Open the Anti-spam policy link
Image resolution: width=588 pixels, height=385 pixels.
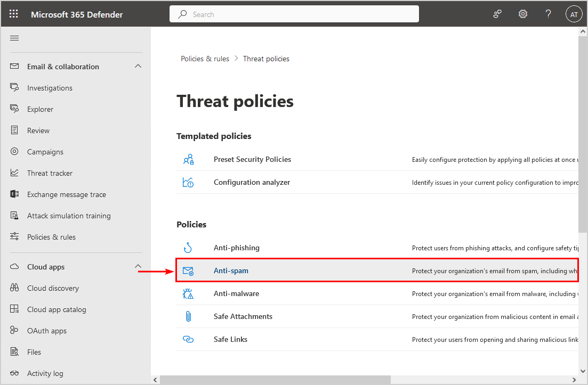[x=231, y=271]
